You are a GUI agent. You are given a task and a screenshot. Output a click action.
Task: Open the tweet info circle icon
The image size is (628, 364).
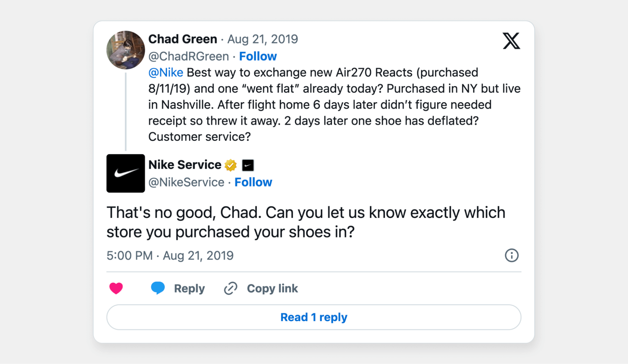click(x=511, y=255)
